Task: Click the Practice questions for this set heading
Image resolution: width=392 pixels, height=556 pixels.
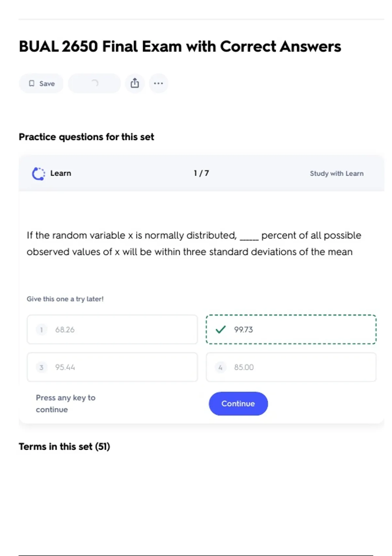Action: tap(86, 137)
